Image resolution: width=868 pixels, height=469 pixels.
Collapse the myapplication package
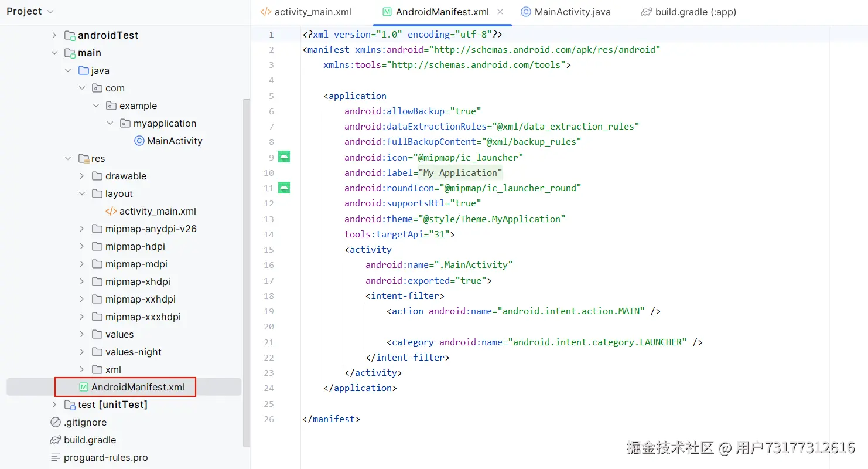point(110,123)
